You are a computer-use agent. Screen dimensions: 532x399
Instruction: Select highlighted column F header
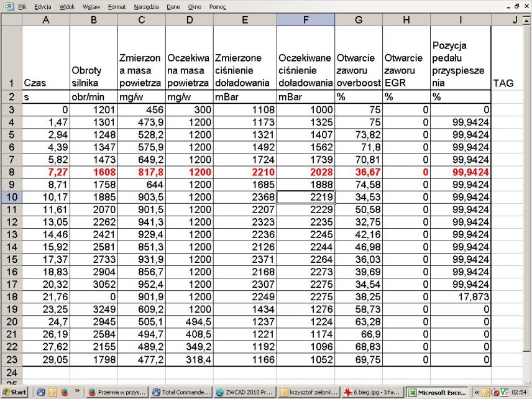[306, 20]
